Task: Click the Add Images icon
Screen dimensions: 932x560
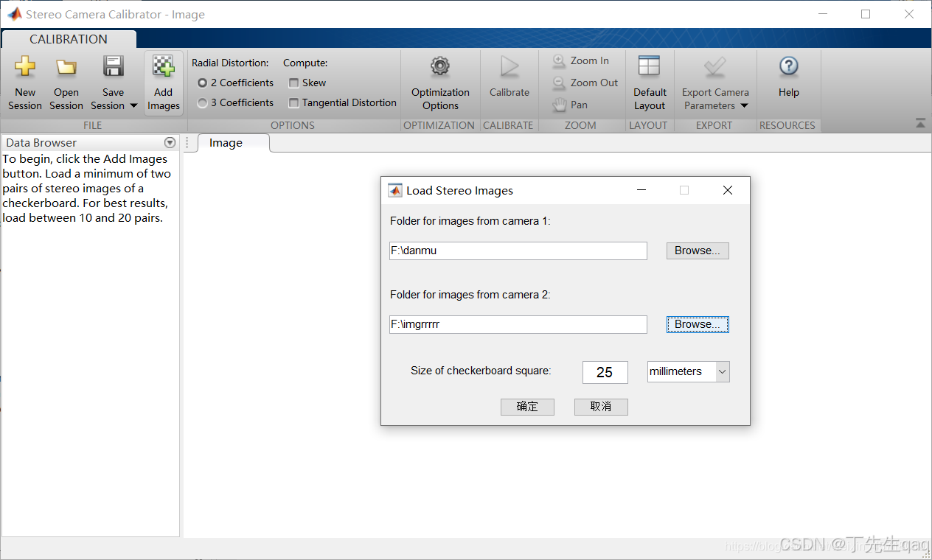Action: 163,67
